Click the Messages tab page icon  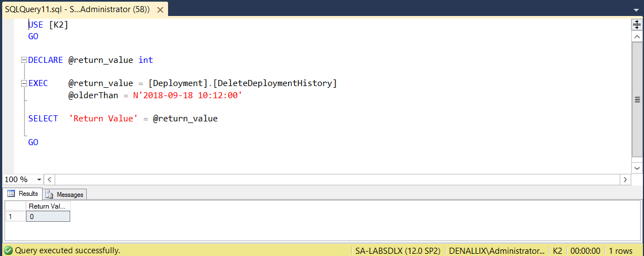click(49, 195)
